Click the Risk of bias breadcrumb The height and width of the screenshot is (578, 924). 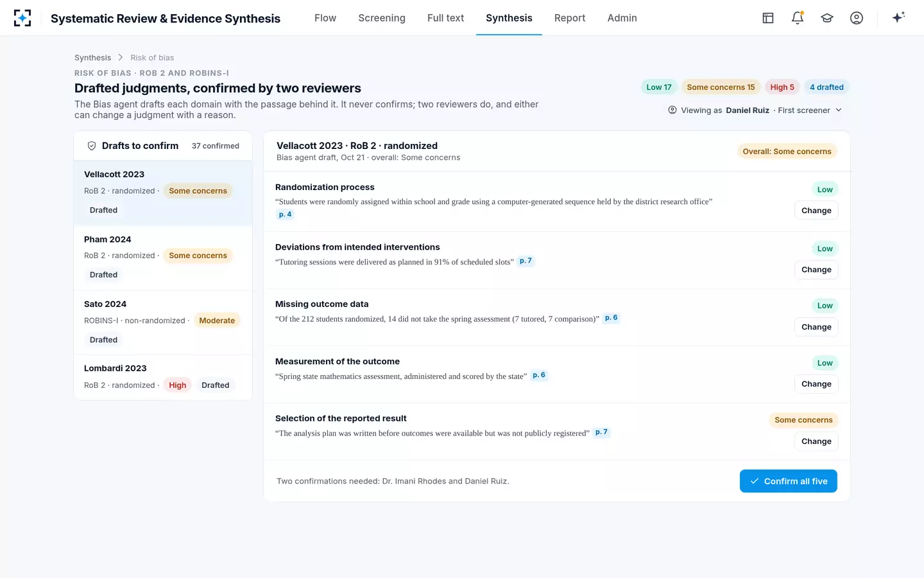click(152, 58)
